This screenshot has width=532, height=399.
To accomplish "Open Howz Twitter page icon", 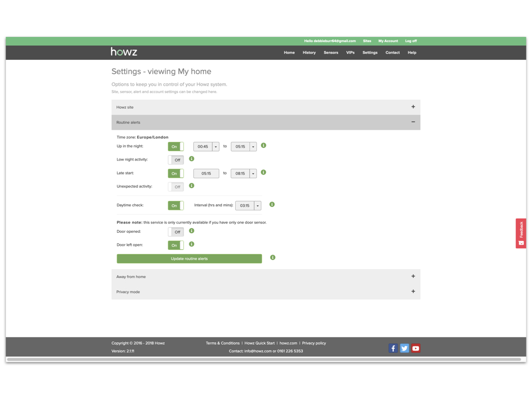I will (404, 348).
